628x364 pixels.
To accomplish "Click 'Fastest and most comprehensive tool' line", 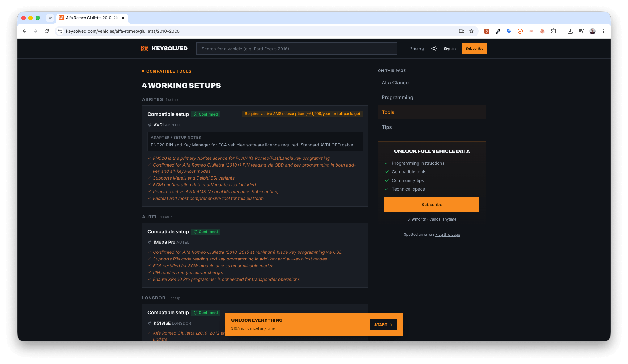I will click(208, 198).
